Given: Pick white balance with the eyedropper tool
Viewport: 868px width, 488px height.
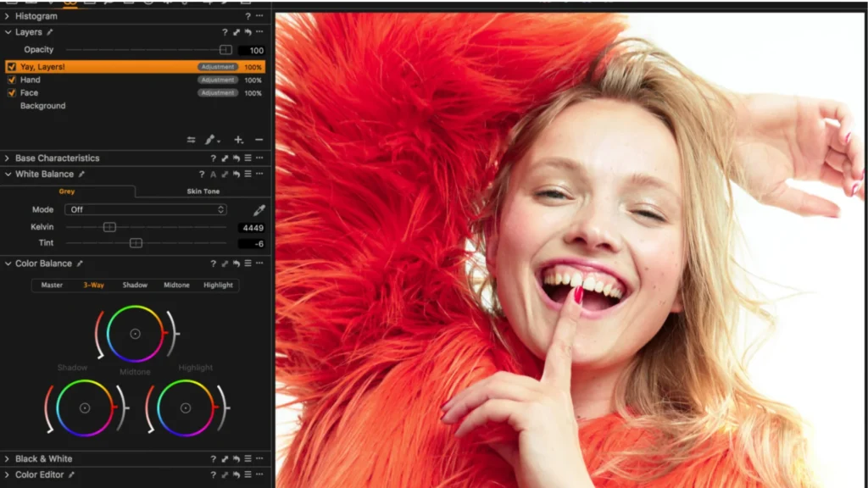Looking at the screenshot, I should (x=260, y=209).
